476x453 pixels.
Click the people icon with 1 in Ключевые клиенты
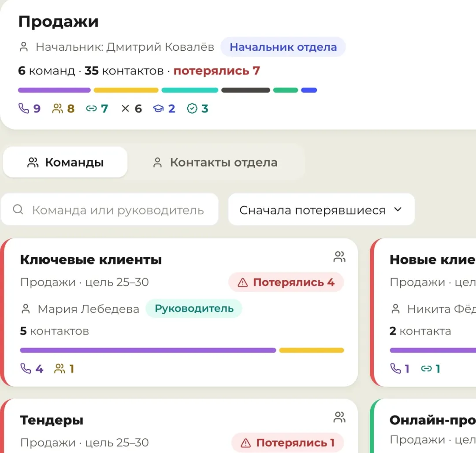(x=59, y=368)
